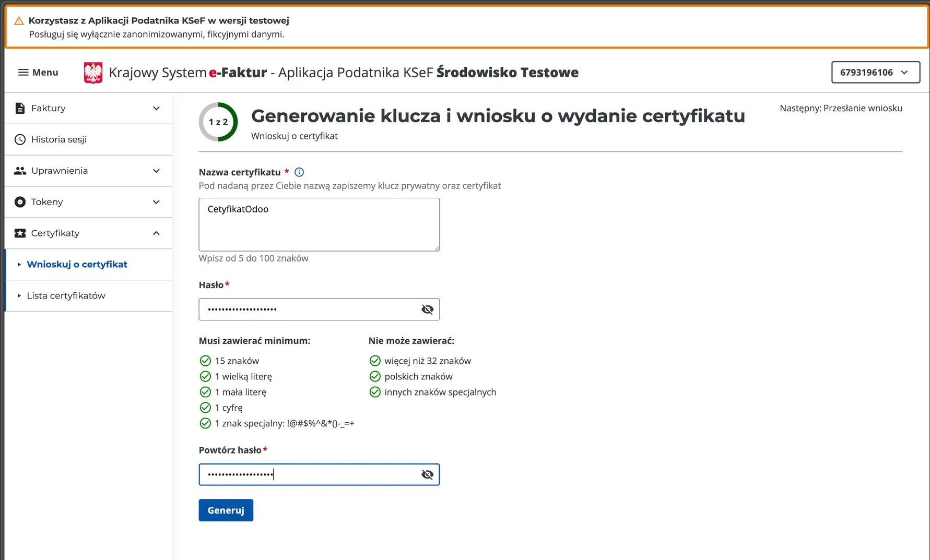
Task: Select Wnioskuj o certyfikat in the sidebar
Action: 77,265
